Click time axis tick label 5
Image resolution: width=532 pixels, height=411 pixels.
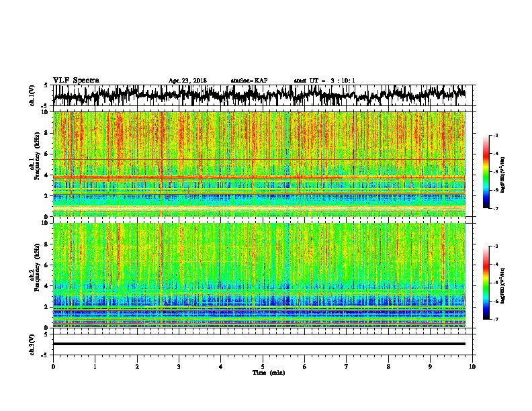263,367
